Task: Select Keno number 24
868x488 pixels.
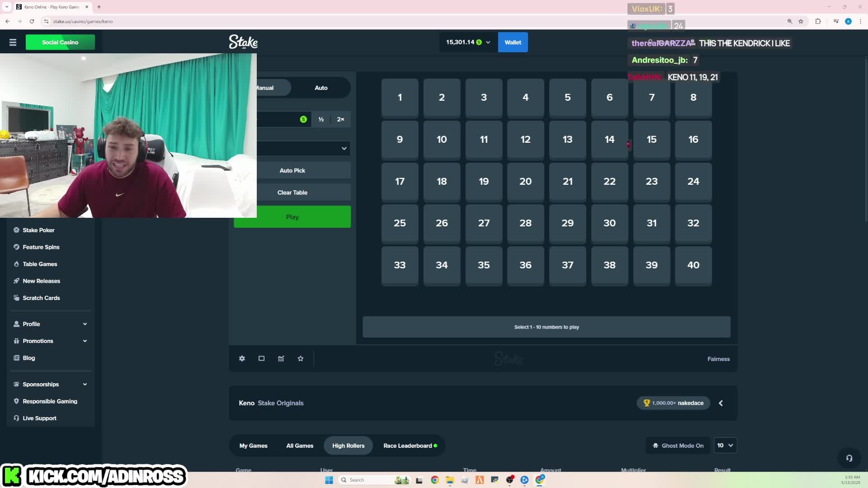Action: pyautogui.click(x=693, y=182)
